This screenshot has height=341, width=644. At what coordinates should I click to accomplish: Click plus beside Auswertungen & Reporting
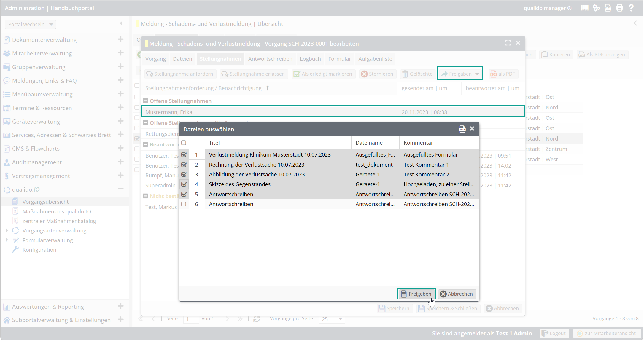(121, 306)
